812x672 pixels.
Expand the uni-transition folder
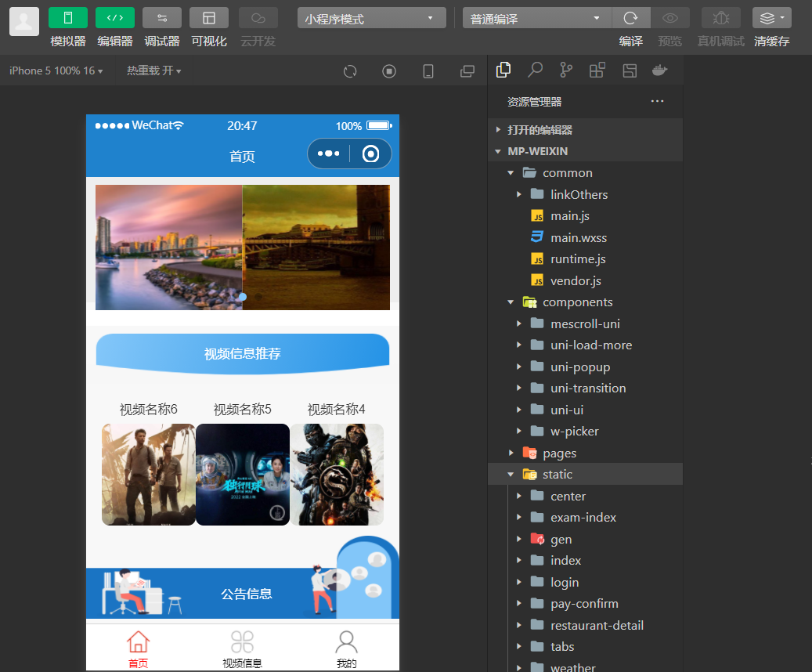(585, 388)
